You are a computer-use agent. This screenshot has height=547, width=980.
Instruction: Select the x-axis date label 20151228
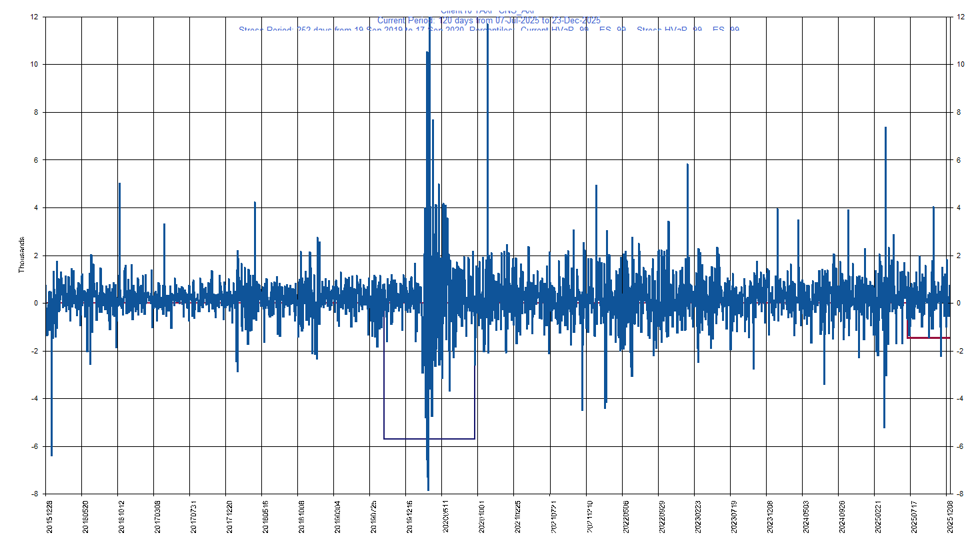50,517
